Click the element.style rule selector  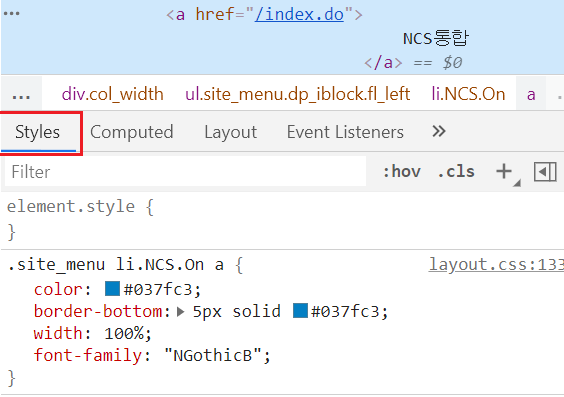point(70,207)
